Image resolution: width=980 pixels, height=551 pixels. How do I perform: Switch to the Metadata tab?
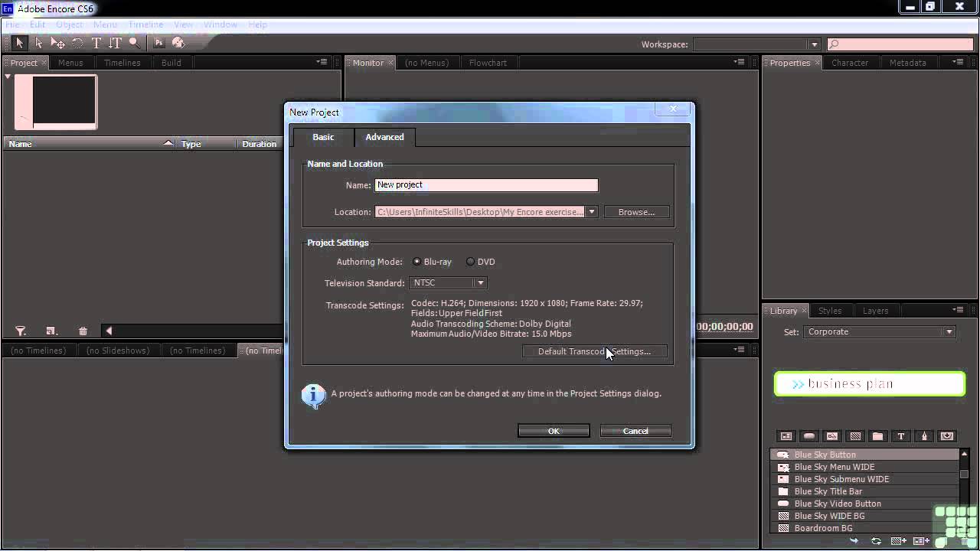[x=908, y=63]
